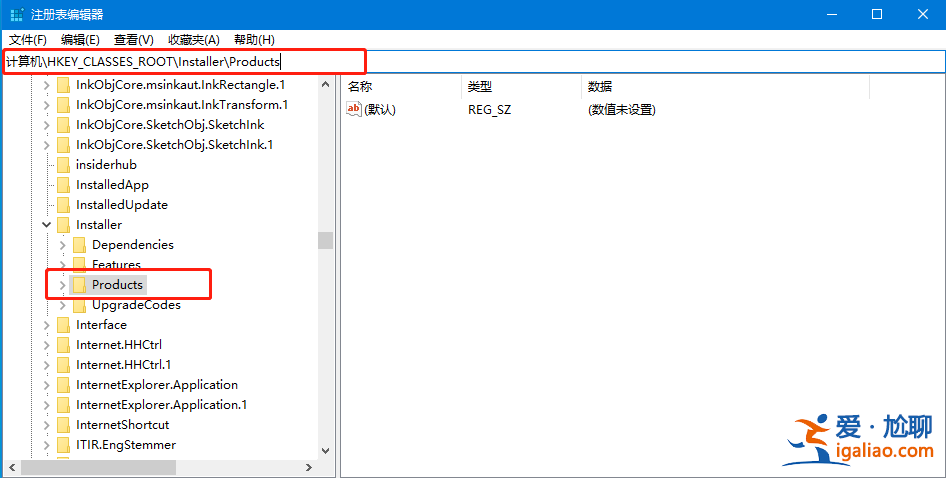Image resolution: width=946 pixels, height=478 pixels.
Task: Click the Internet.HHCtrl.1 folder icon
Action: tap(63, 365)
